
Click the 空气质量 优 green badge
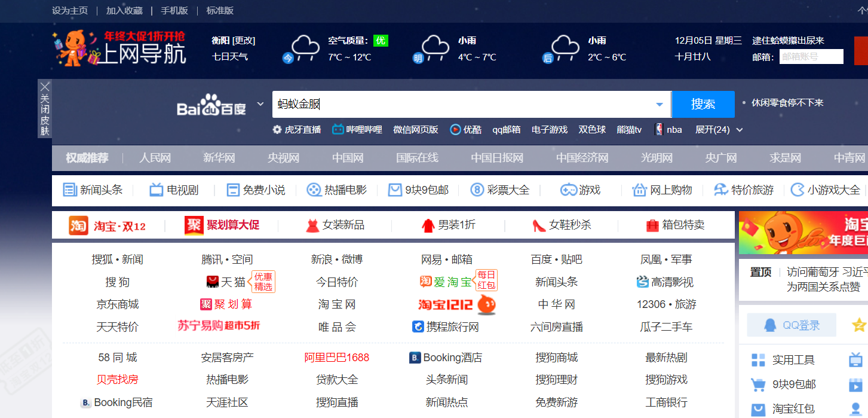[x=381, y=41]
